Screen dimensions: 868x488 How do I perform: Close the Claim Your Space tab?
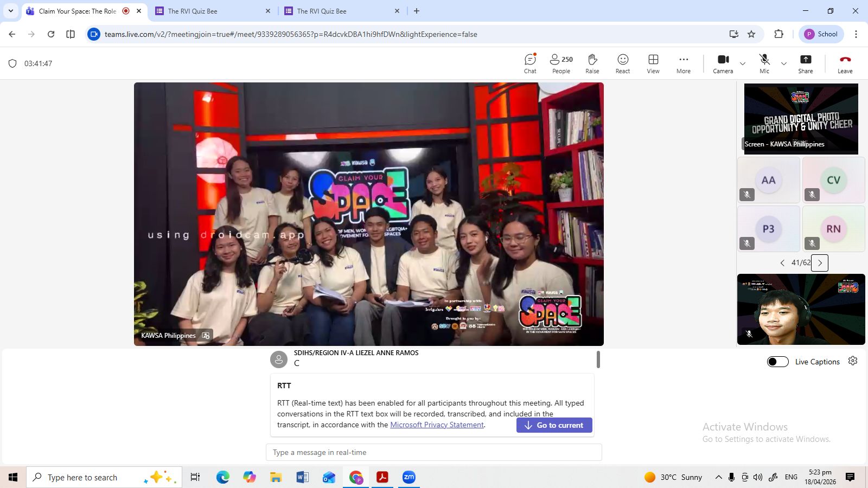click(x=139, y=11)
